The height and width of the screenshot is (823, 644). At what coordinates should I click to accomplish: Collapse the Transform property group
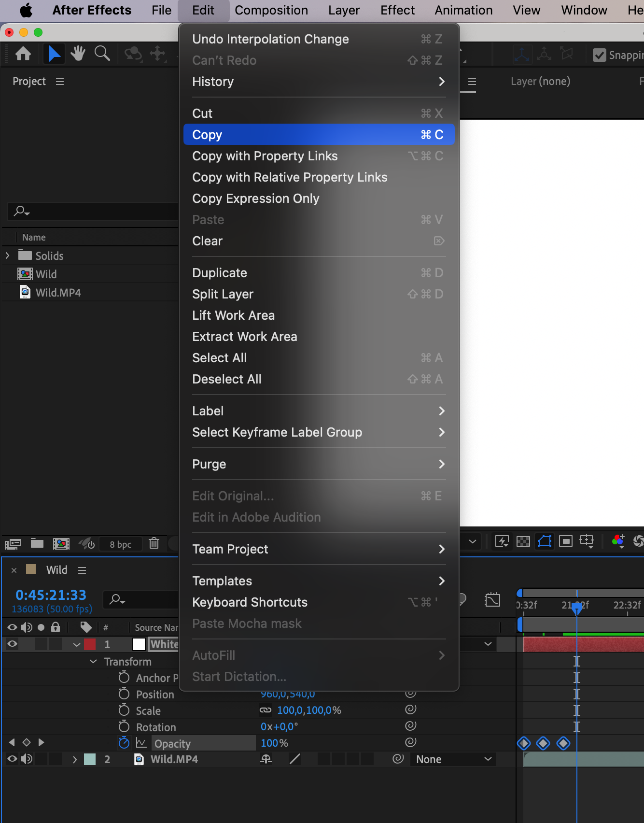(x=93, y=661)
